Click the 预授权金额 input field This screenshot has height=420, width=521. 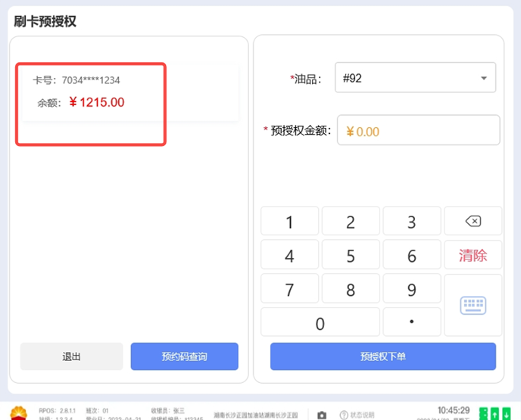pos(418,131)
